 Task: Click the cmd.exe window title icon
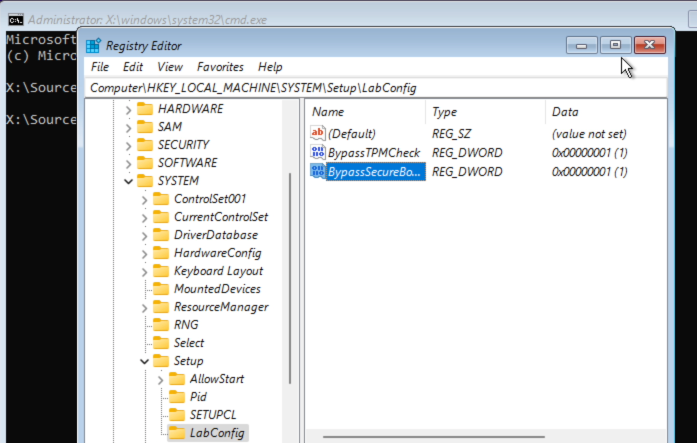pos(16,20)
